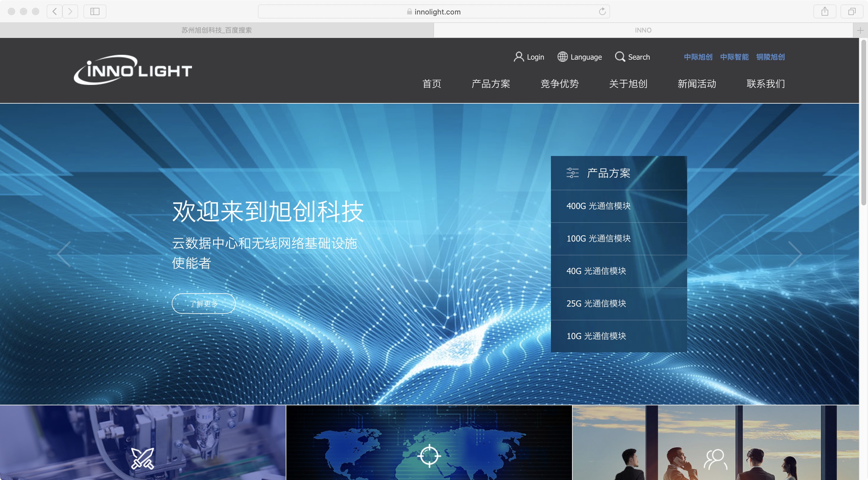Select 400G 光通信模块 product
The height and width of the screenshot is (480, 868).
pos(619,206)
